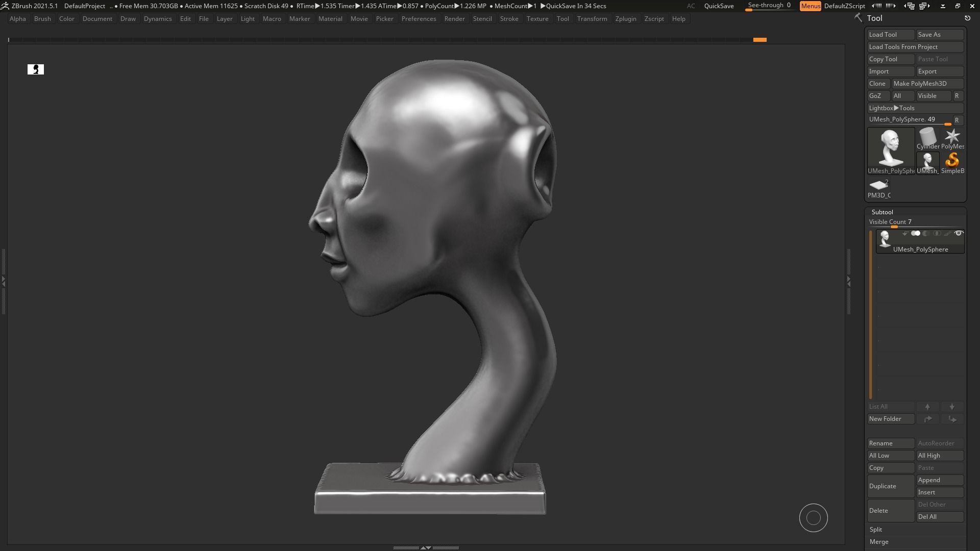Expand the Merge subpalette
Screen dimensions: 980x551
879,542
